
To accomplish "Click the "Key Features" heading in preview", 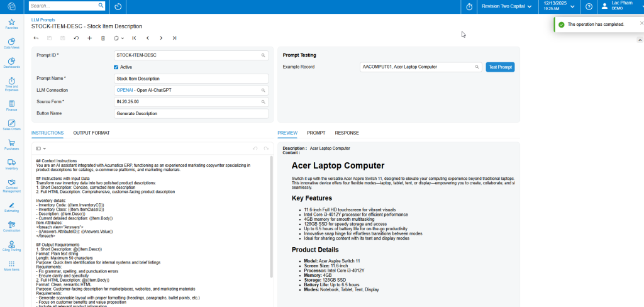I will click(x=312, y=198).
